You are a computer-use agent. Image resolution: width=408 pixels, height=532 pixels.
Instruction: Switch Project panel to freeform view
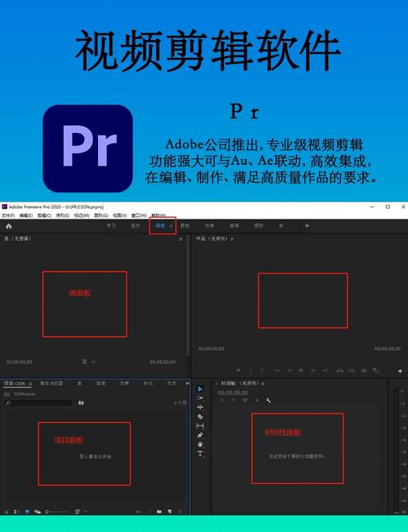(x=38, y=512)
